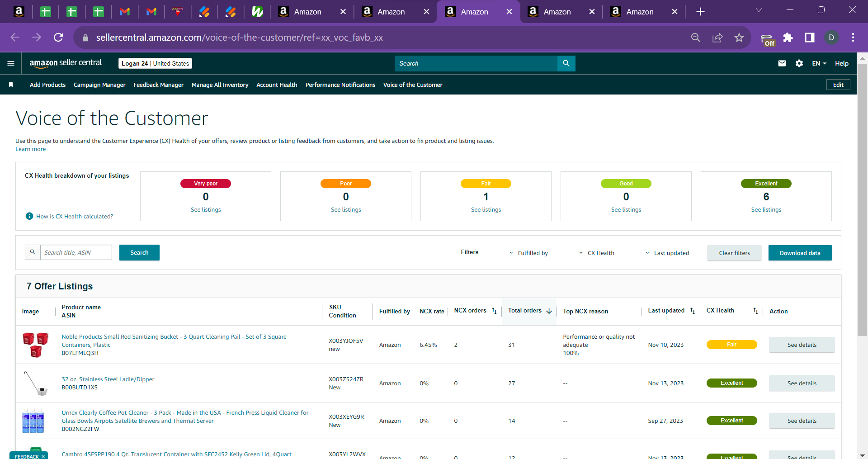This screenshot has height=459, width=868.
Task: Open Urnex Clearly Coffee Pot Cleaner link
Action: point(185,416)
